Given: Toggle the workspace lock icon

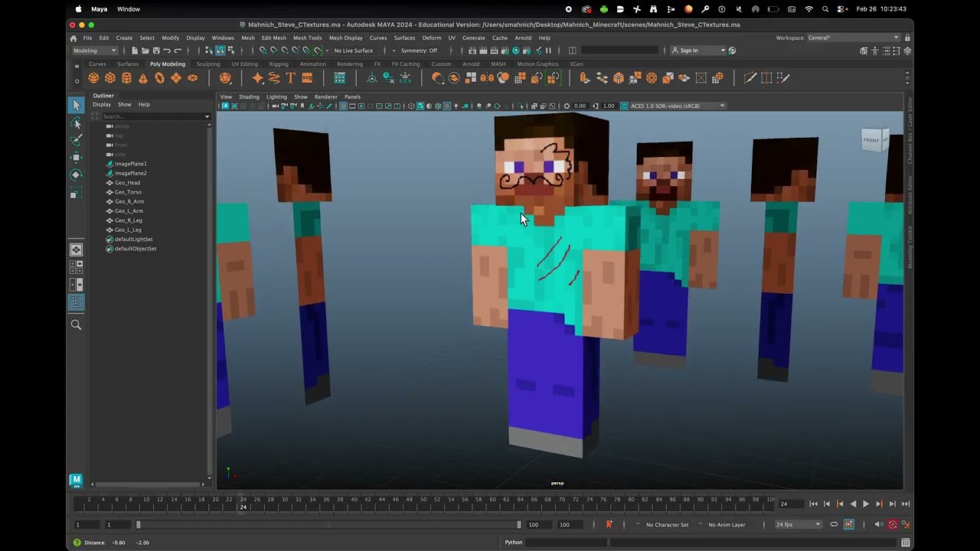Looking at the screenshot, I should coord(907,37).
